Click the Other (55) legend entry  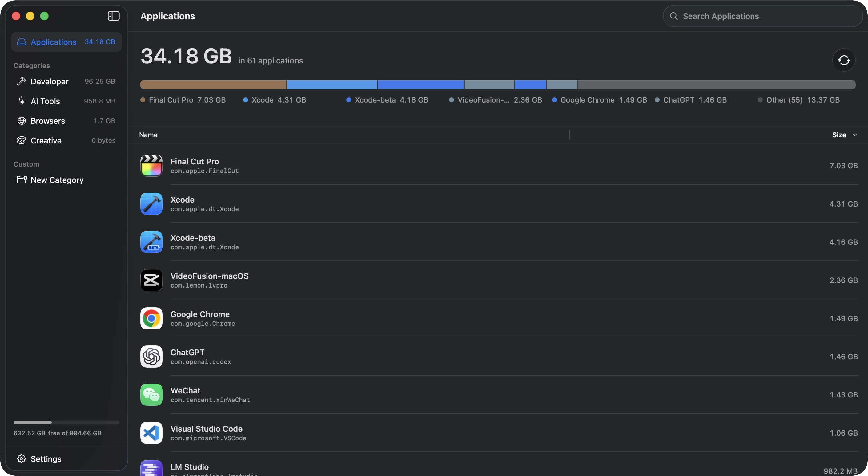798,100
